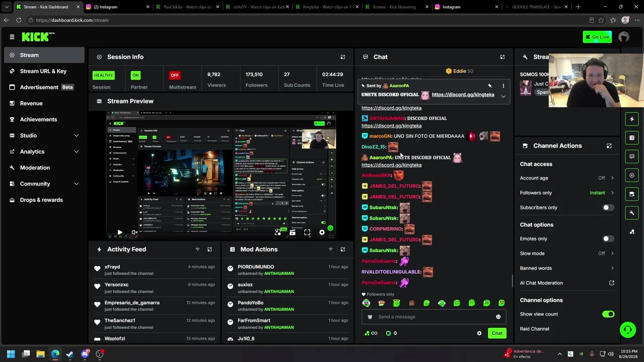The height and width of the screenshot is (362, 644).
Task: Click the Go Live button
Action: pos(597,37)
